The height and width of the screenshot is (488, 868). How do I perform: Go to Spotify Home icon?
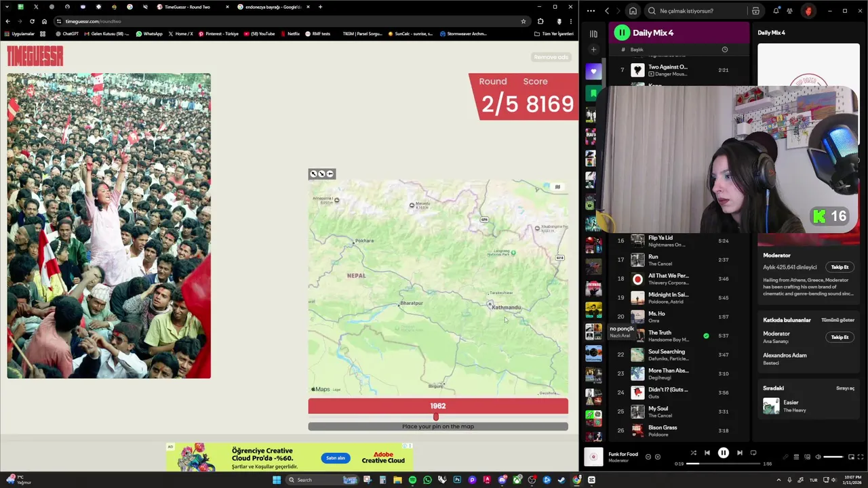[633, 11]
